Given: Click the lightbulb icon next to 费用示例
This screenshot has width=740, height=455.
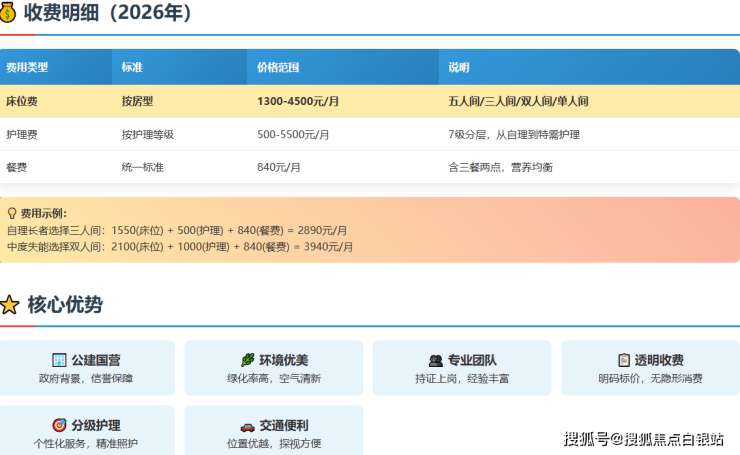Looking at the screenshot, I should click(11, 214).
